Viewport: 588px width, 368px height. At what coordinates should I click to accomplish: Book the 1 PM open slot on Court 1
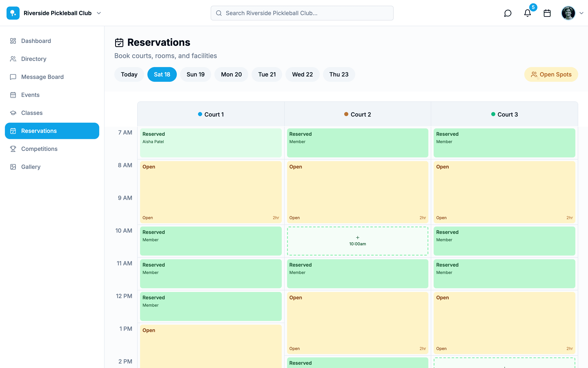(x=211, y=346)
